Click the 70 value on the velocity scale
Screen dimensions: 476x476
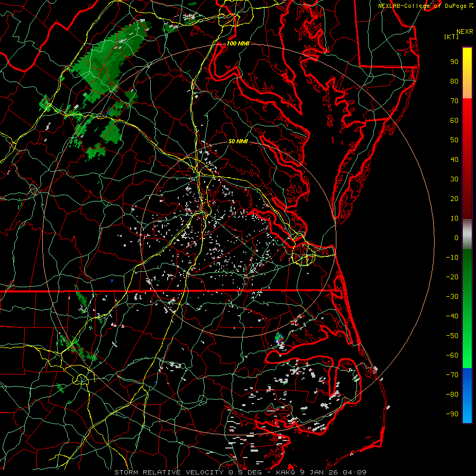454,101
